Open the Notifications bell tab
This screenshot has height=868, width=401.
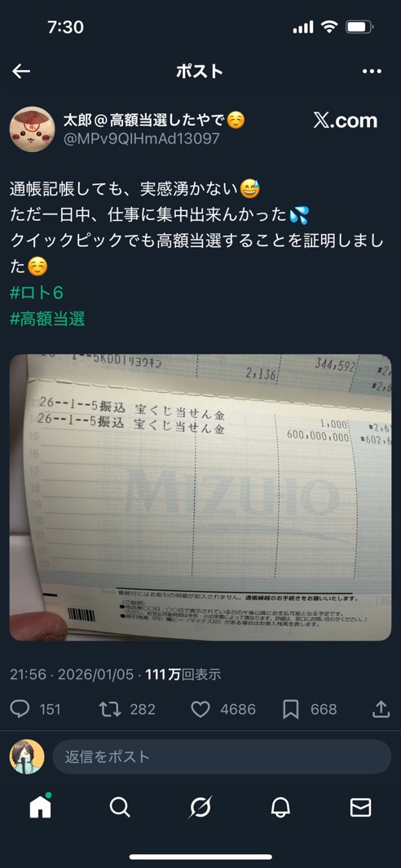coord(280,808)
